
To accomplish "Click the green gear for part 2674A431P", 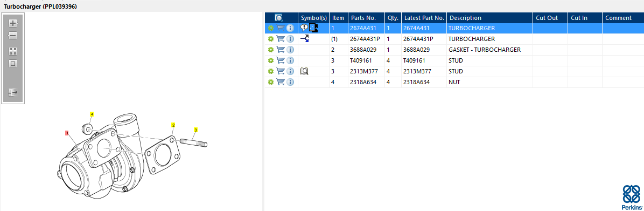I will (271, 39).
